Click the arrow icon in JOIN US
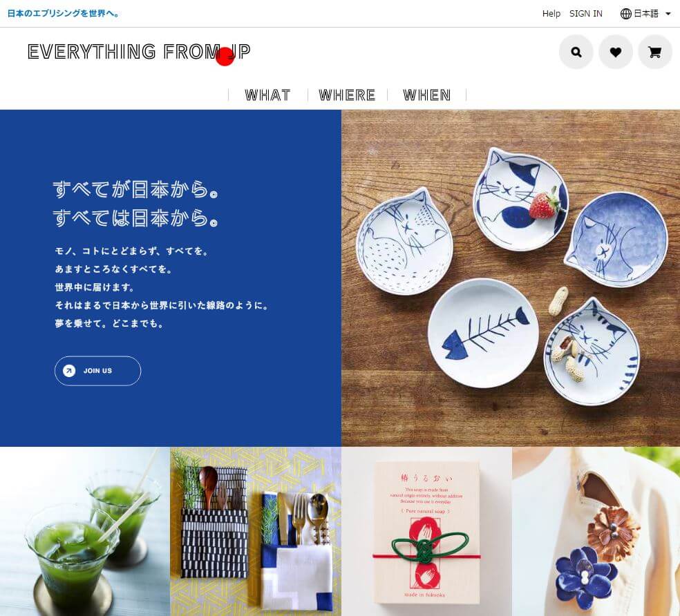 click(x=69, y=371)
